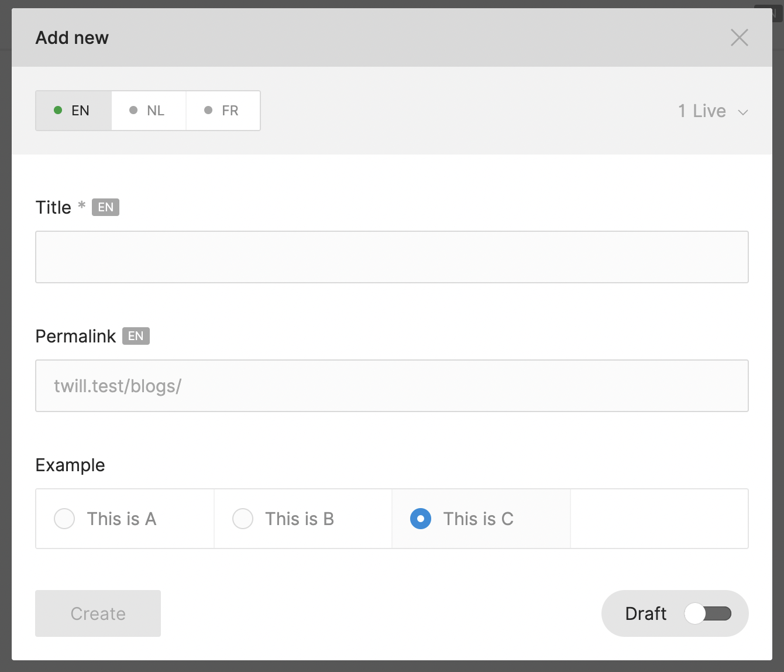Click the green status dot on EN

(58, 110)
